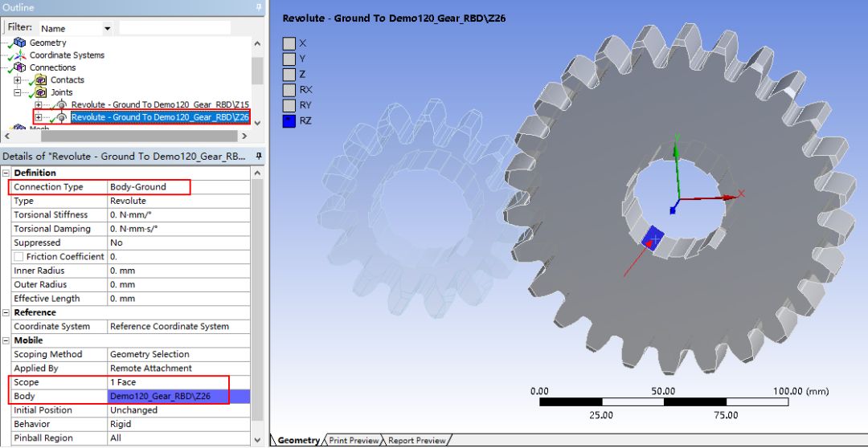Image resolution: width=868 pixels, height=448 pixels.
Task: Collapse the Reference section
Action: pyautogui.click(x=6, y=312)
